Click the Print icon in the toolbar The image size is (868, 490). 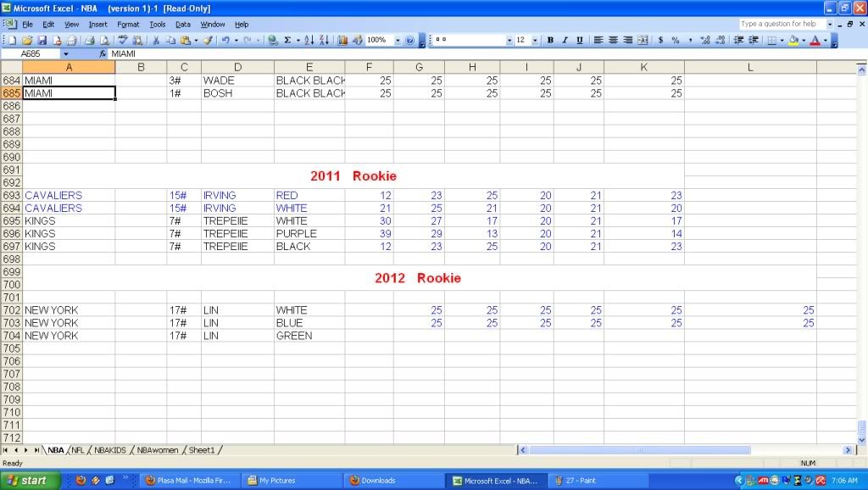pyautogui.click(x=90, y=40)
